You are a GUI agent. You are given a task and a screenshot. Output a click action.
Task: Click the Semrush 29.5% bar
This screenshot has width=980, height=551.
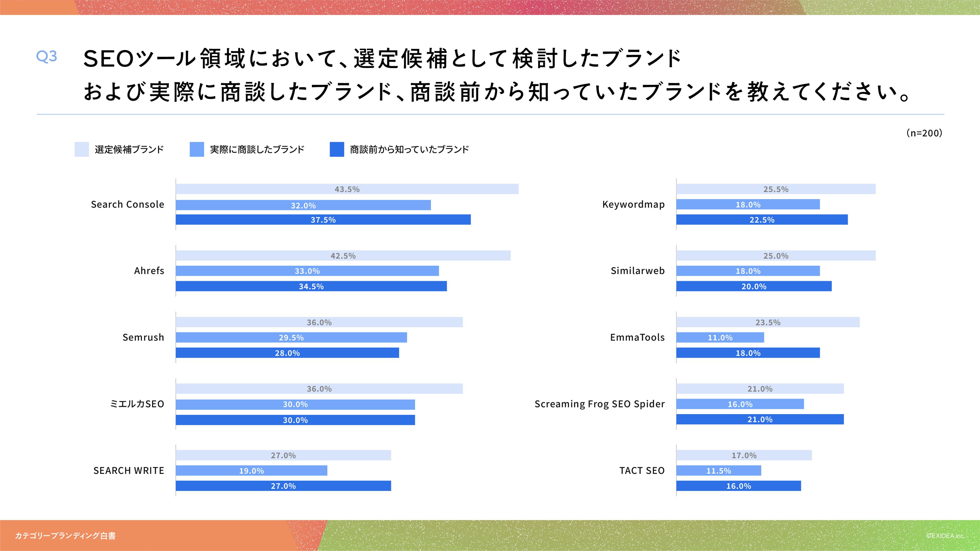(291, 337)
